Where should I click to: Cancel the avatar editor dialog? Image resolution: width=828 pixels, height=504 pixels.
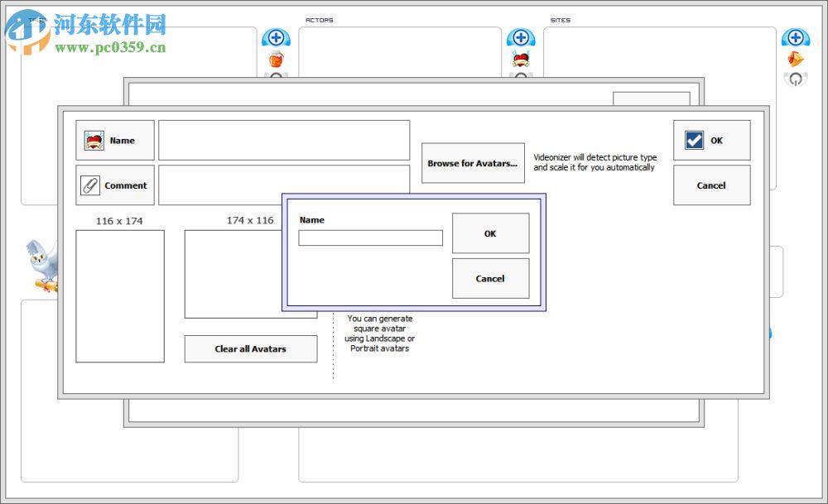point(711,185)
